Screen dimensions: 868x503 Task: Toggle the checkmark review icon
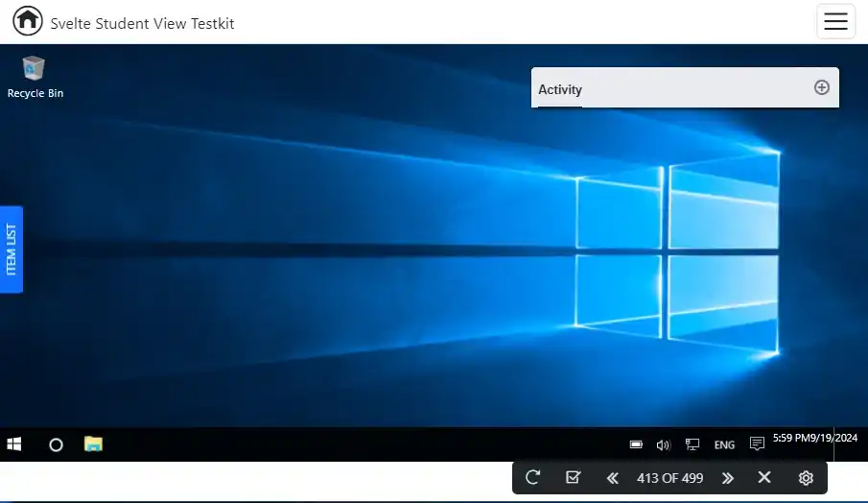574,477
